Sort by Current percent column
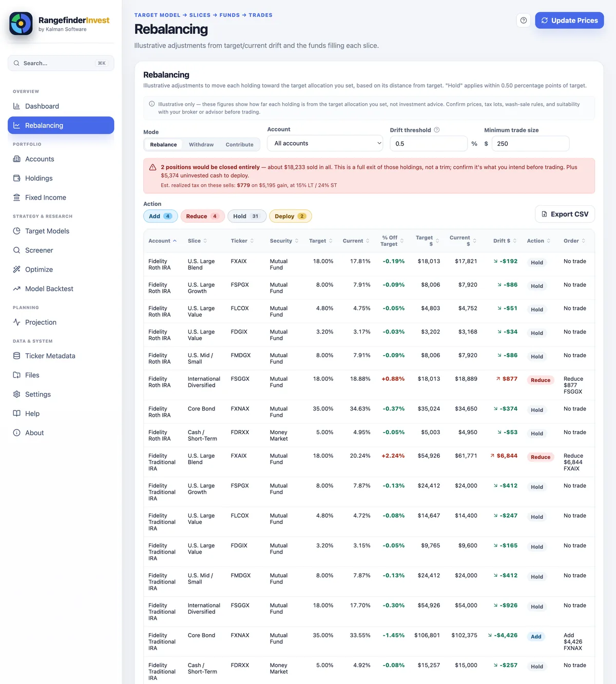Screen dimensions: 616x684 click(x=356, y=241)
